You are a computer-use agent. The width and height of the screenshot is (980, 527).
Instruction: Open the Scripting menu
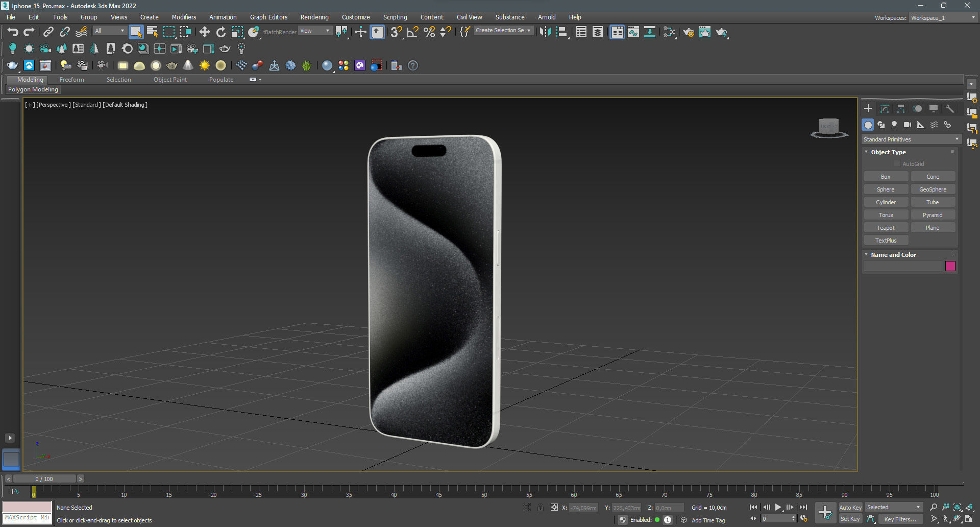[x=395, y=17]
